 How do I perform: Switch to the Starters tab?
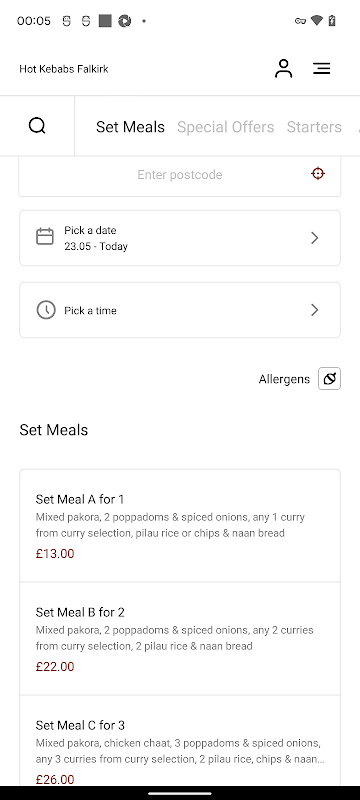pos(314,127)
